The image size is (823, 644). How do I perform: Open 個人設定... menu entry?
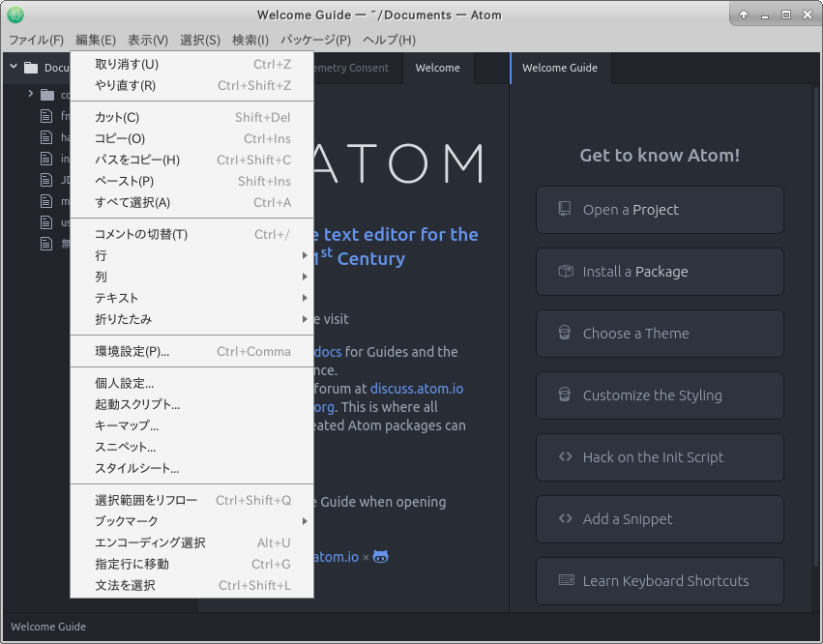(191, 383)
